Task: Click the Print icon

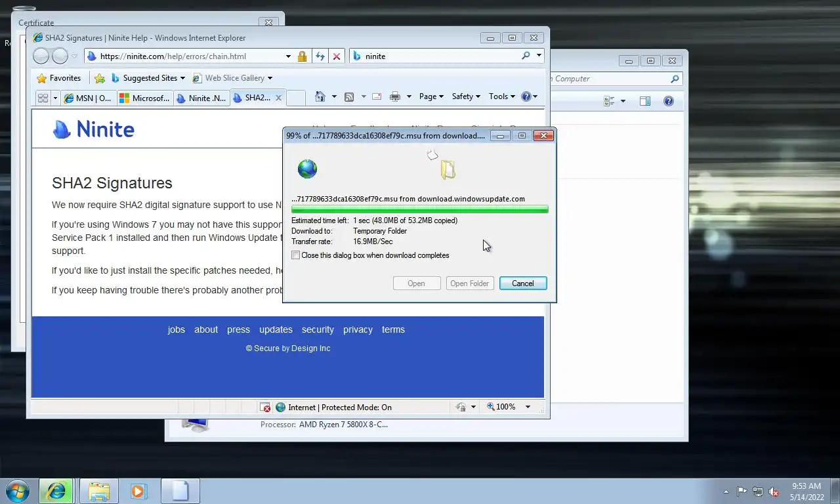Action: [x=394, y=96]
